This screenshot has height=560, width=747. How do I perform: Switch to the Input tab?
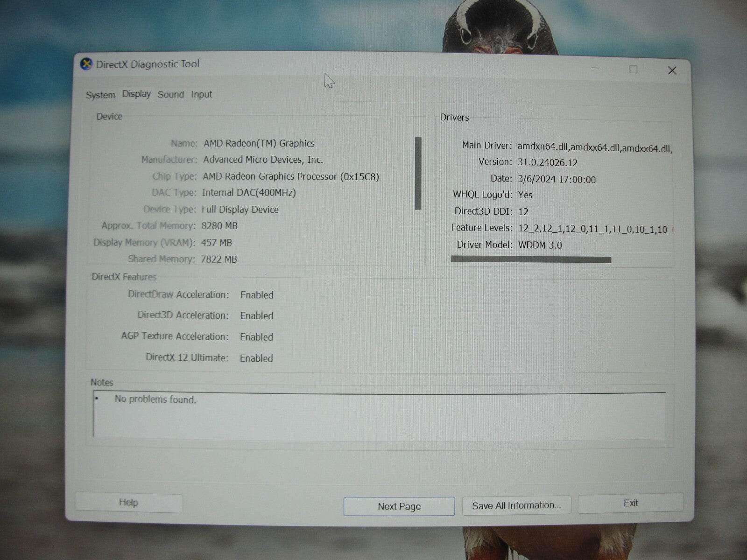pyautogui.click(x=201, y=94)
